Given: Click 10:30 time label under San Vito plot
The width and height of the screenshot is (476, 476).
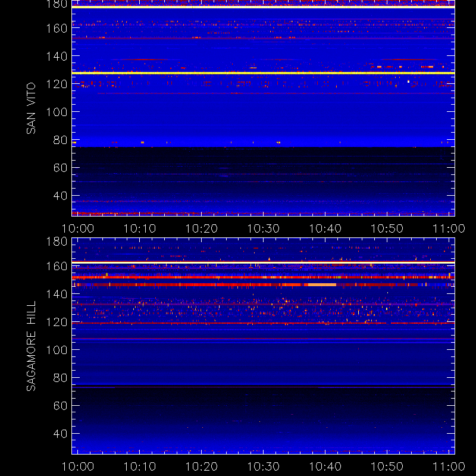Looking at the screenshot, I should pyautogui.click(x=263, y=228).
